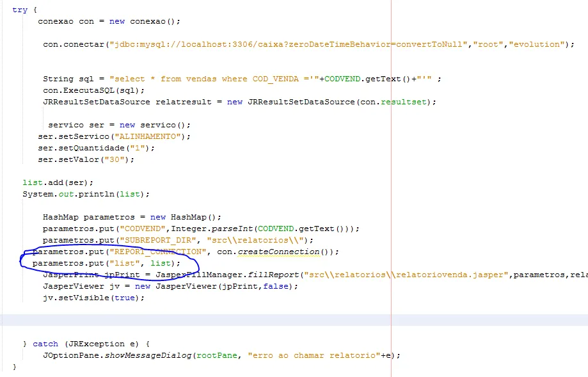
Task: Click relatoriovenda.jasper path string
Action: (x=406, y=275)
